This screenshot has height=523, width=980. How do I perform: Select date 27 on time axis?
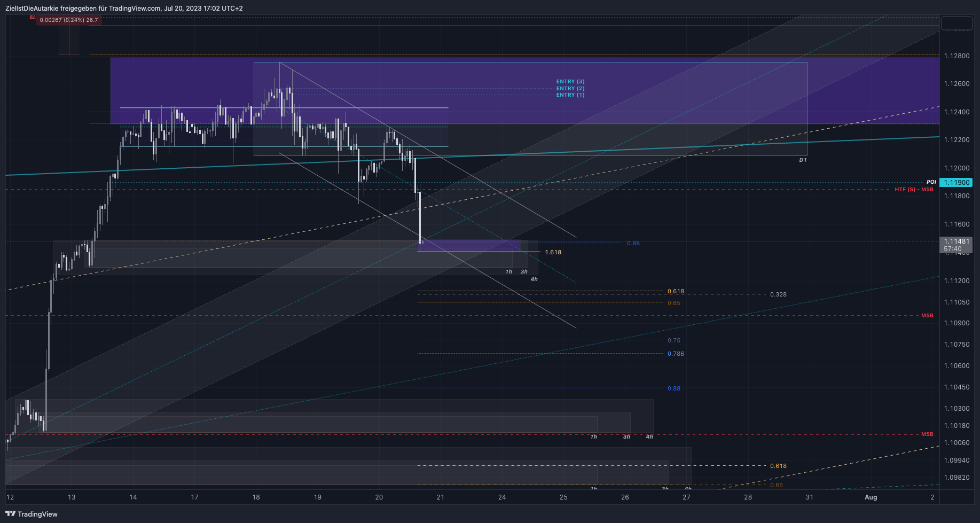(686, 497)
